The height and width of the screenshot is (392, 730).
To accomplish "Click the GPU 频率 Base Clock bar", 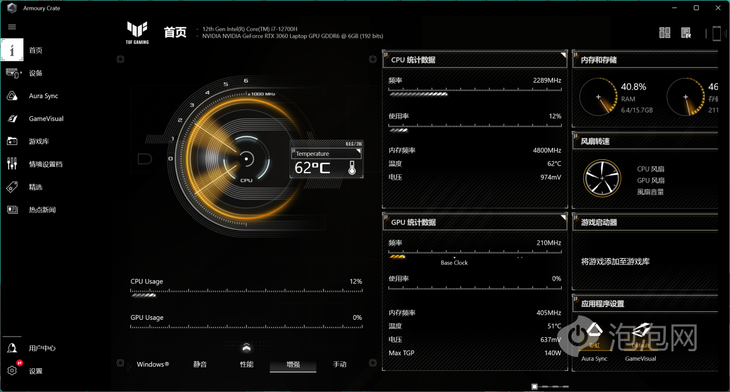I will click(475, 254).
